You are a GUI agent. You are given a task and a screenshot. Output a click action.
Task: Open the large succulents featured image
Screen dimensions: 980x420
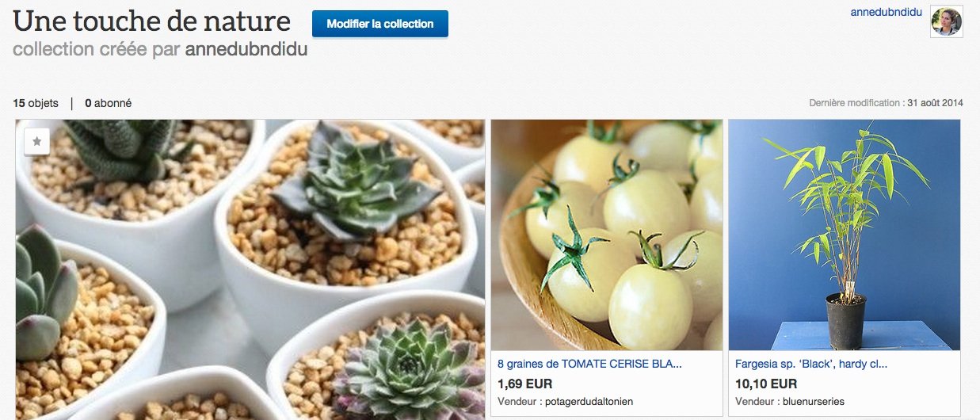click(x=250, y=269)
